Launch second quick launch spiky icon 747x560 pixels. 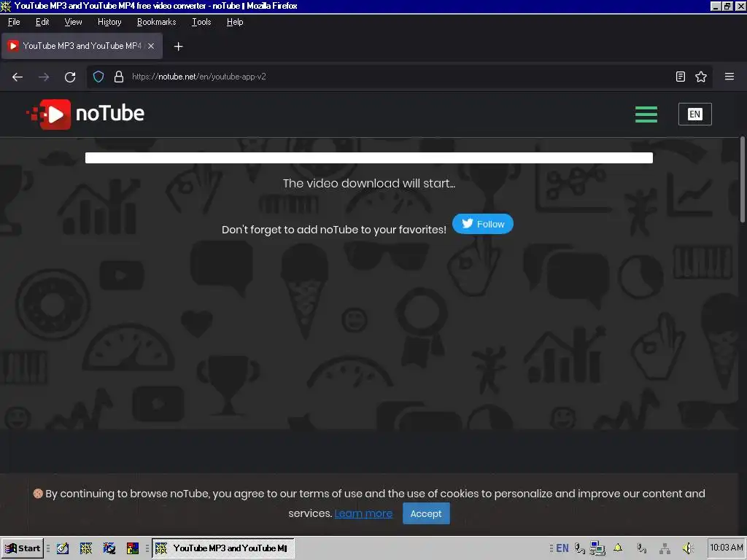tap(86, 548)
